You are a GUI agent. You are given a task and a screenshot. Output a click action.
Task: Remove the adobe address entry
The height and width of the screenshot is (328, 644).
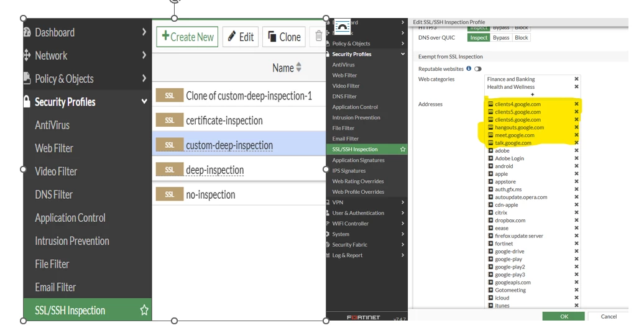tap(576, 150)
